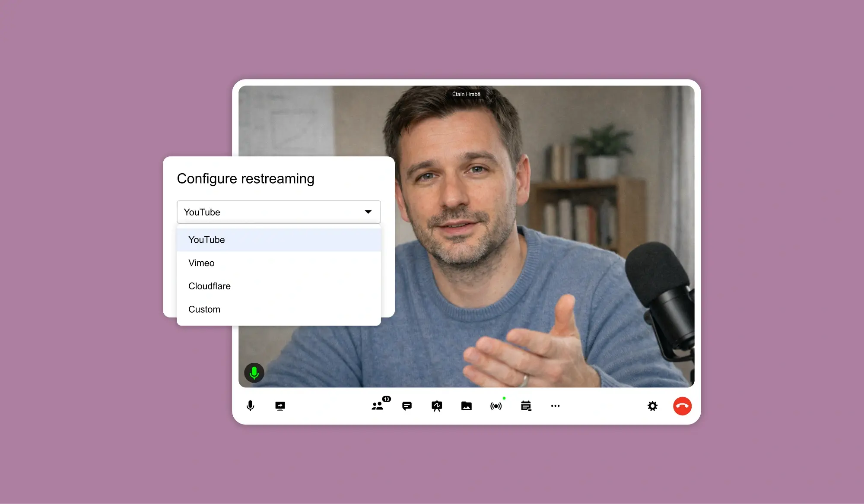Open the meeting notes agenda icon
Viewport: 864px width, 504px height.
[526, 406]
